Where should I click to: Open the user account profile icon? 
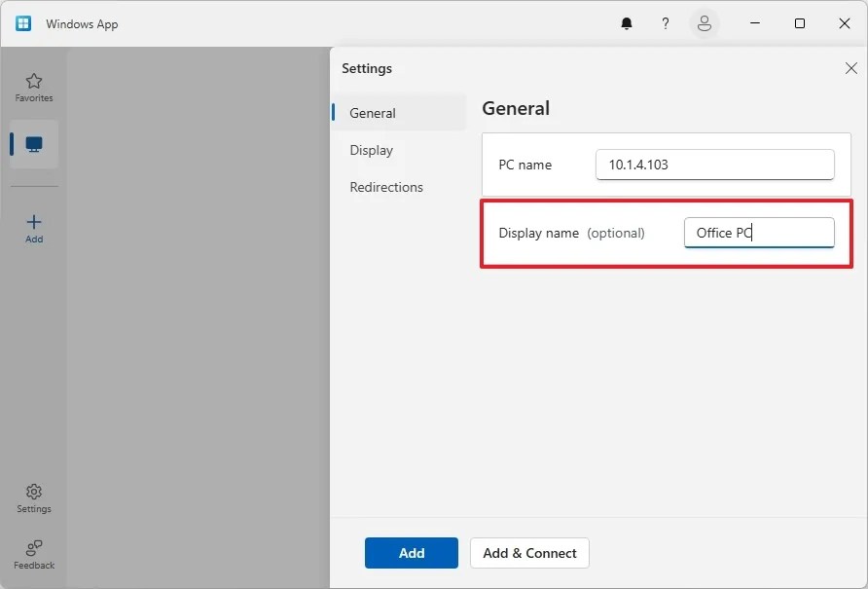click(705, 23)
